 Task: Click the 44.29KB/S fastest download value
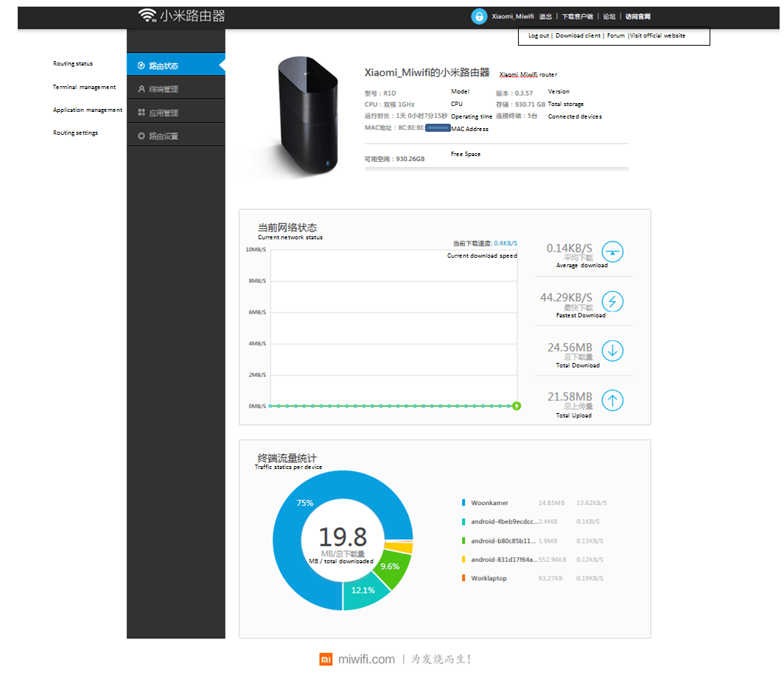566,297
